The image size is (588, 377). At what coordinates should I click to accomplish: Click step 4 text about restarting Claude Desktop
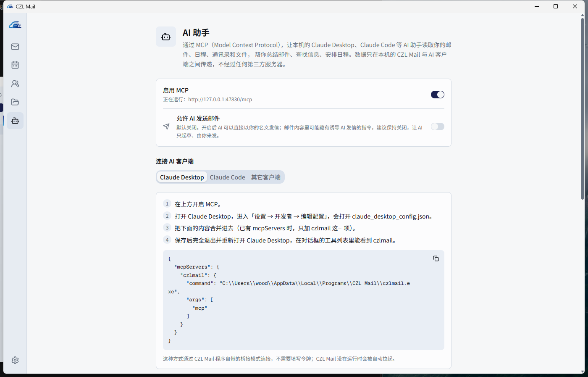tap(286, 240)
